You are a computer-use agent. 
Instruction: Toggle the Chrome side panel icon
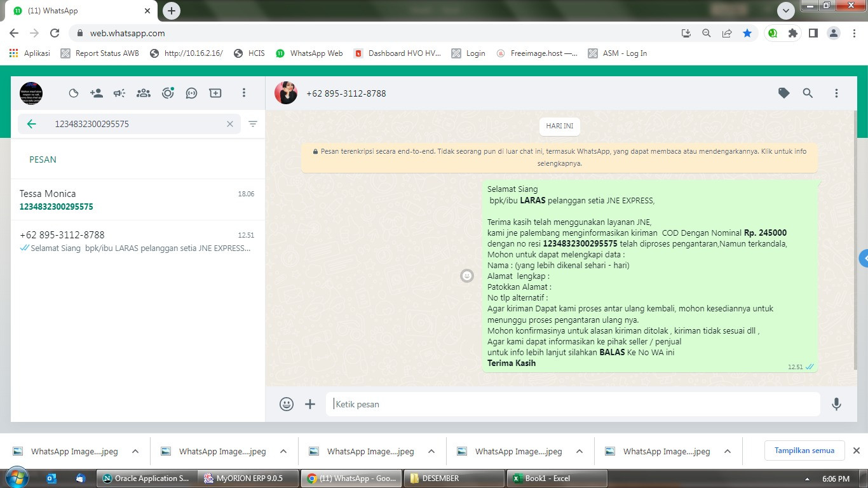(813, 33)
